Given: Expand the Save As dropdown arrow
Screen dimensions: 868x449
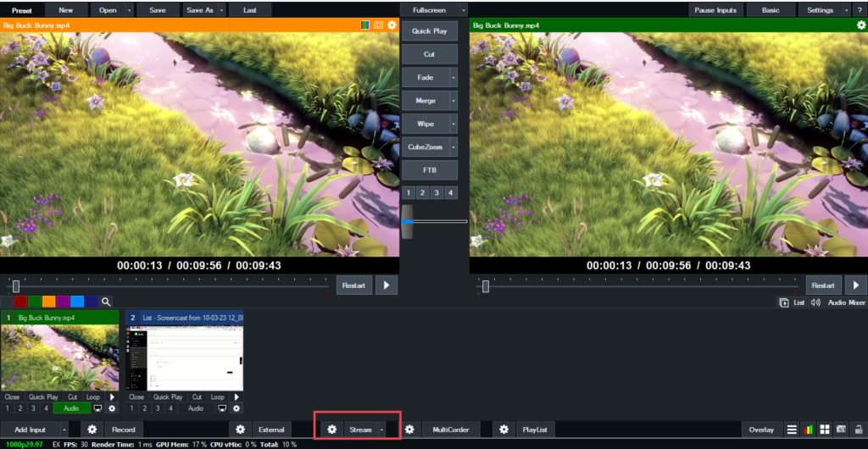Looking at the screenshot, I should pos(221,10).
